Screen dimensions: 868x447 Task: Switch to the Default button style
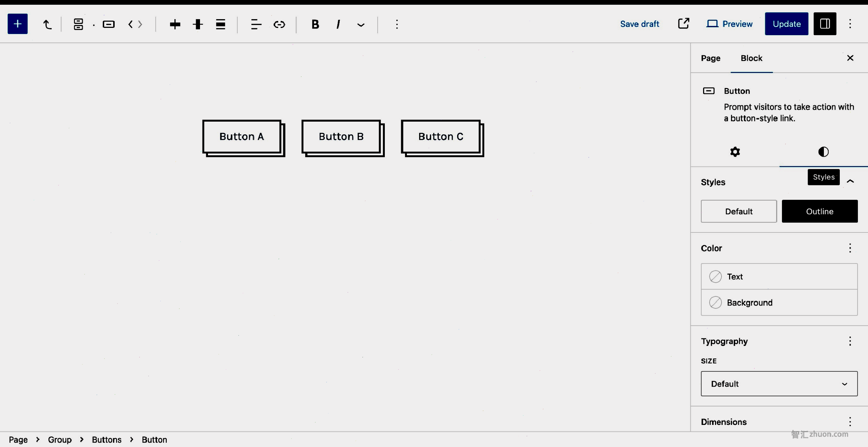click(x=739, y=211)
